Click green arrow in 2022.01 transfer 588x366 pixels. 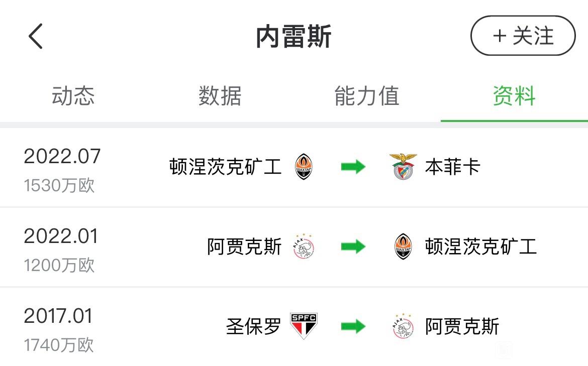pos(353,247)
